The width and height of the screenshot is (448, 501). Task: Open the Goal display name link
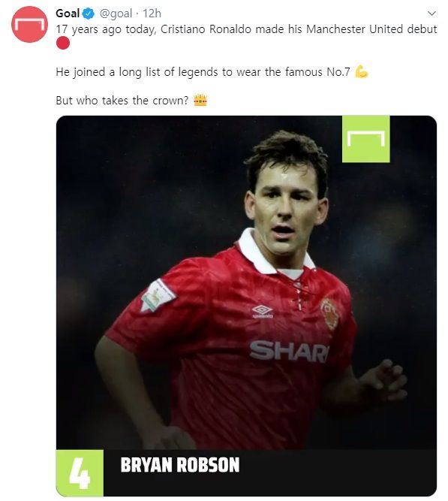click(68, 14)
